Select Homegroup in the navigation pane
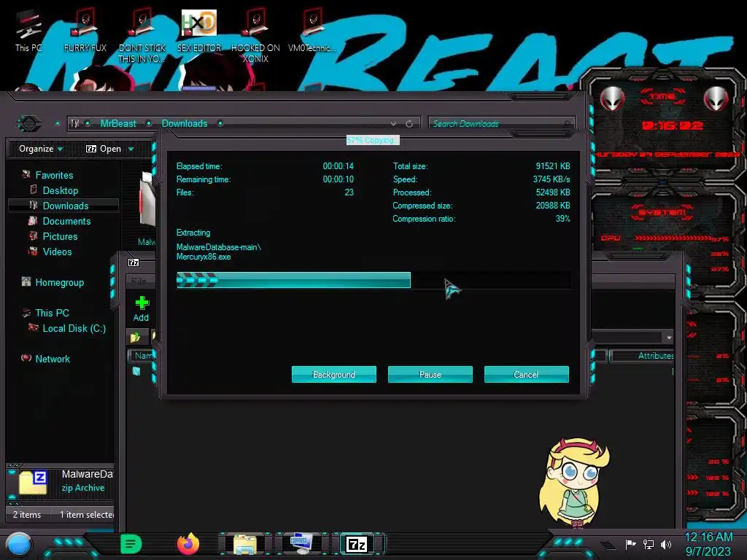The height and width of the screenshot is (560, 747). click(x=60, y=282)
